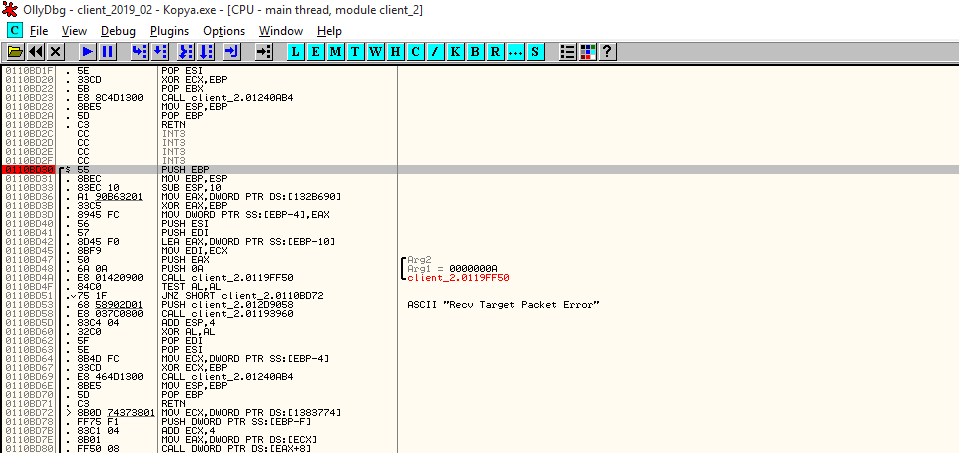The width and height of the screenshot is (959, 453).
Task: Select the CALL DWORD PTR DS:[EAX+8] line
Action: pos(246,449)
